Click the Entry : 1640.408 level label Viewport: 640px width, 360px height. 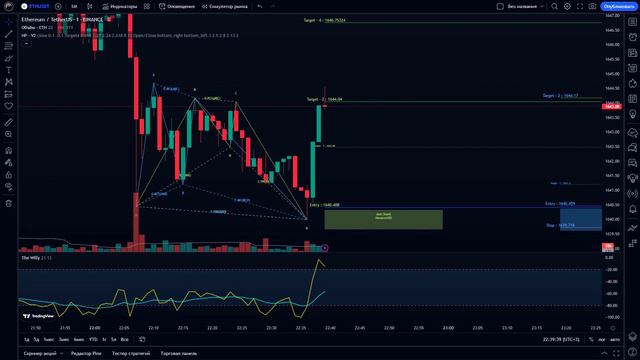tap(324, 205)
